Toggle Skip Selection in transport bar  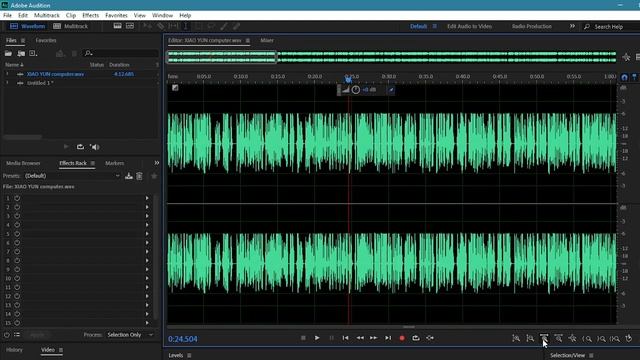(x=430, y=338)
